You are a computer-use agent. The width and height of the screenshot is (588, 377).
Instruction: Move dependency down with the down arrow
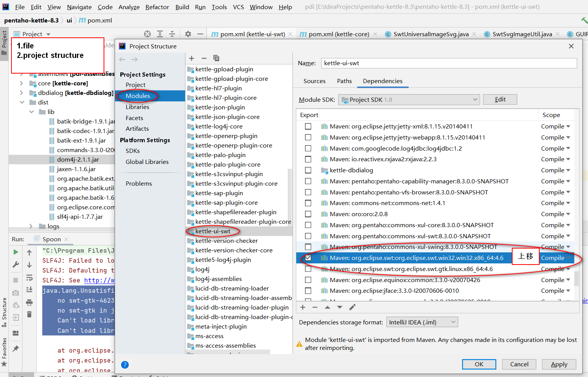[340, 307]
